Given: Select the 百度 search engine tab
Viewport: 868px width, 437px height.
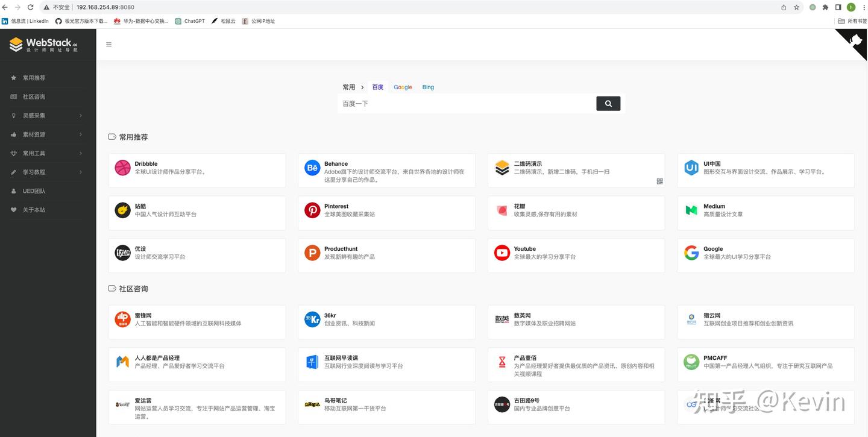Looking at the screenshot, I should (x=378, y=87).
